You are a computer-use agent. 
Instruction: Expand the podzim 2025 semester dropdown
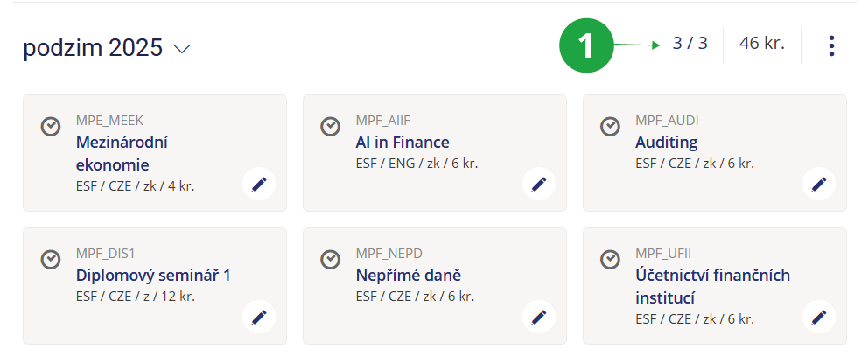click(182, 49)
